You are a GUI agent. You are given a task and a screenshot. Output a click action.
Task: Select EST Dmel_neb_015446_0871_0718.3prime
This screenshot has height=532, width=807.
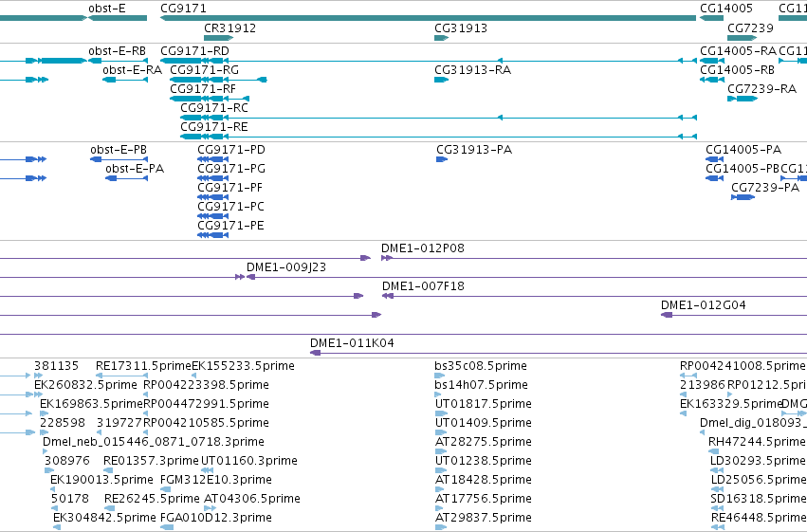(x=46, y=451)
